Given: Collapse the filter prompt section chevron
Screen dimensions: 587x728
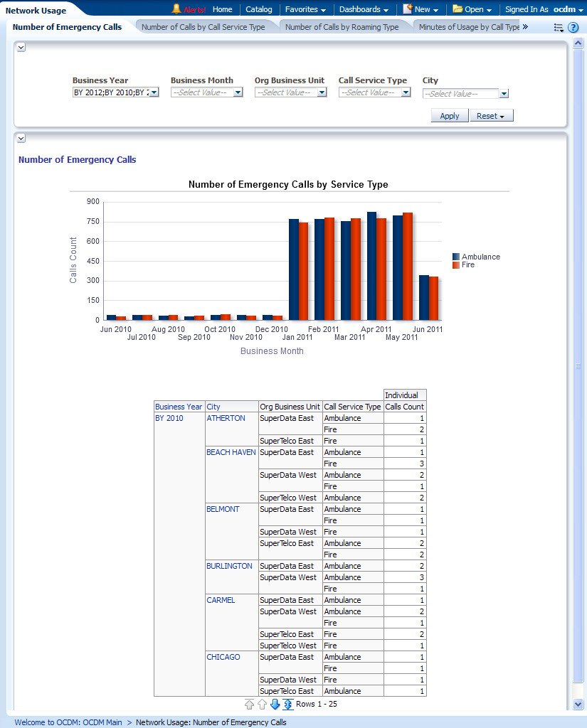Looking at the screenshot, I should (x=21, y=47).
